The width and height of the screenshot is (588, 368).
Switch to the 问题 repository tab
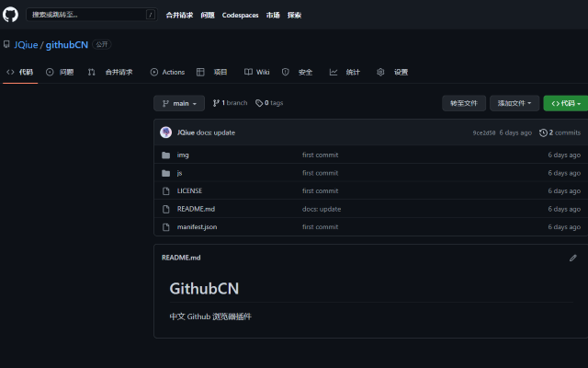pyautogui.click(x=60, y=72)
